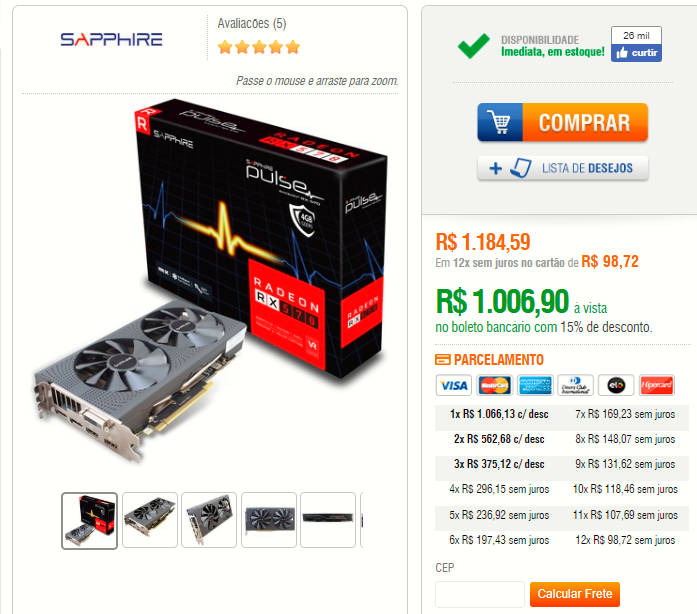Select the American Express card icon

[535, 385]
